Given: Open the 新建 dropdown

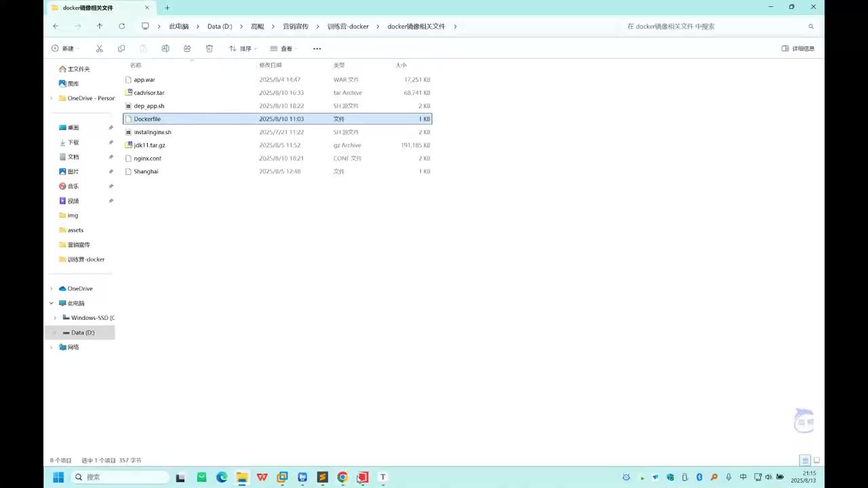Looking at the screenshot, I should point(65,48).
